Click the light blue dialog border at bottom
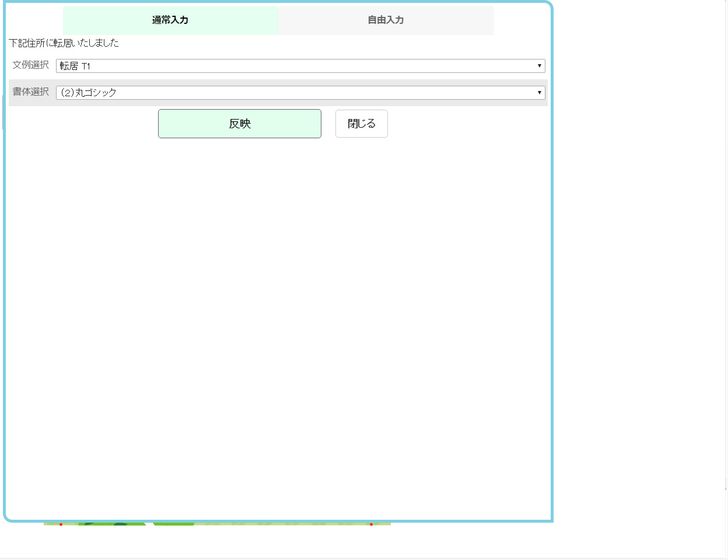Image resolution: width=728 pixels, height=560 pixels. point(278,520)
